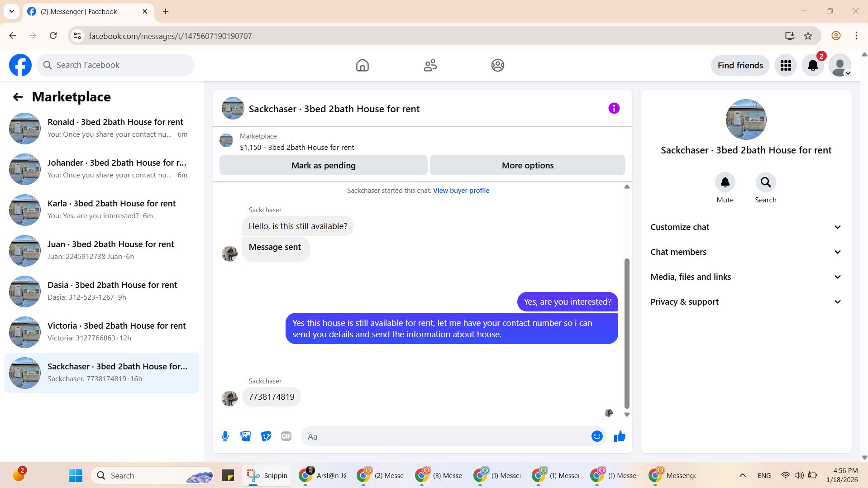The height and width of the screenshot is (488, 868).
Task: Reload the page in the browser
Action: click(x=53, y=36)
